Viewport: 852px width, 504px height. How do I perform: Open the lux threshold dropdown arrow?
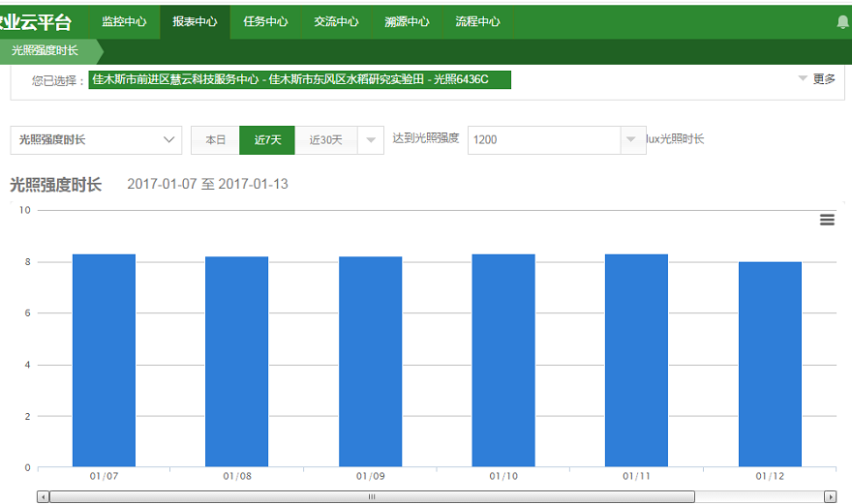click(x=632, y=139)
